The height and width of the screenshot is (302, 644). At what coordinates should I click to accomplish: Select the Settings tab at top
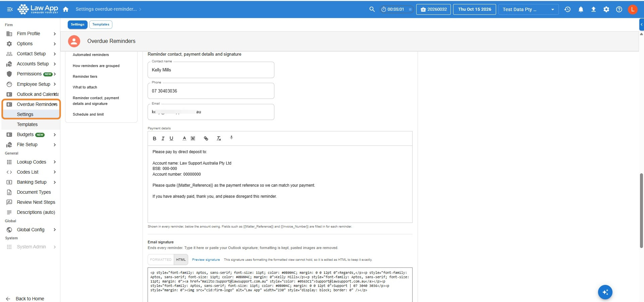77,24
